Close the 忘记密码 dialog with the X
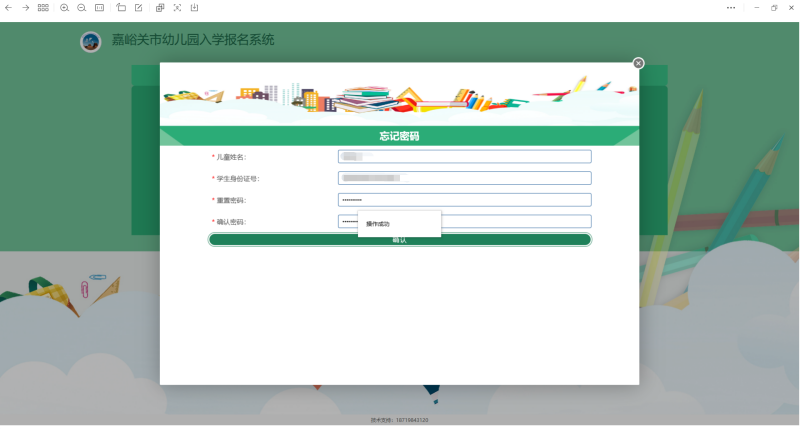The height and width of the screenshot is (429, 800). (x=638, y=63)
